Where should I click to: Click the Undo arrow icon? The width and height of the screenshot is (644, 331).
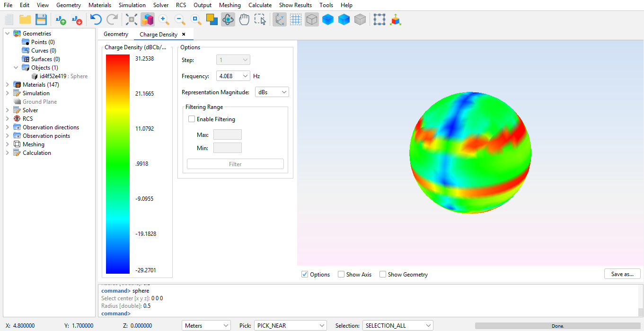(x=96, y=19)
